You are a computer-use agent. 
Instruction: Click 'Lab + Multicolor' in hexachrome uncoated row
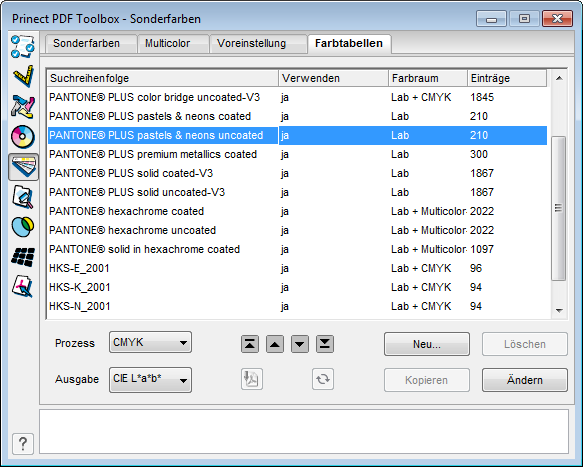tap(429, 230)
